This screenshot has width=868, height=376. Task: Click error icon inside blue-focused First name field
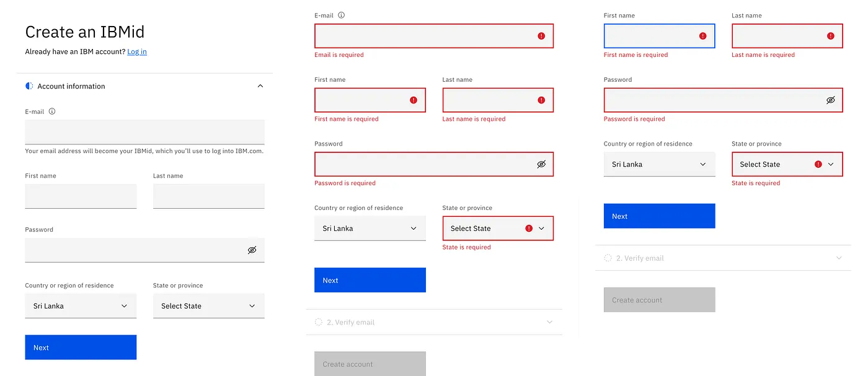[x=702, y=36]
